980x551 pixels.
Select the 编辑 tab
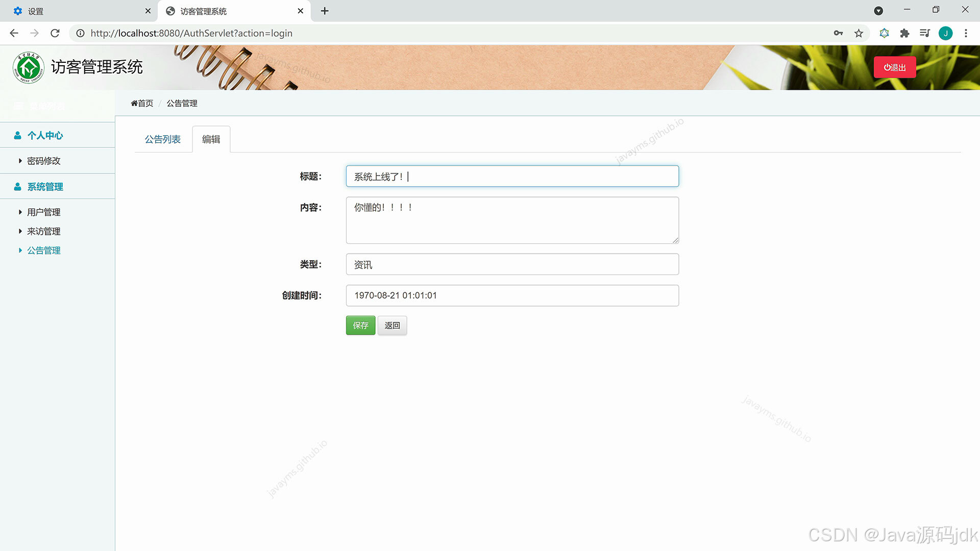click(x=211, y=139)
